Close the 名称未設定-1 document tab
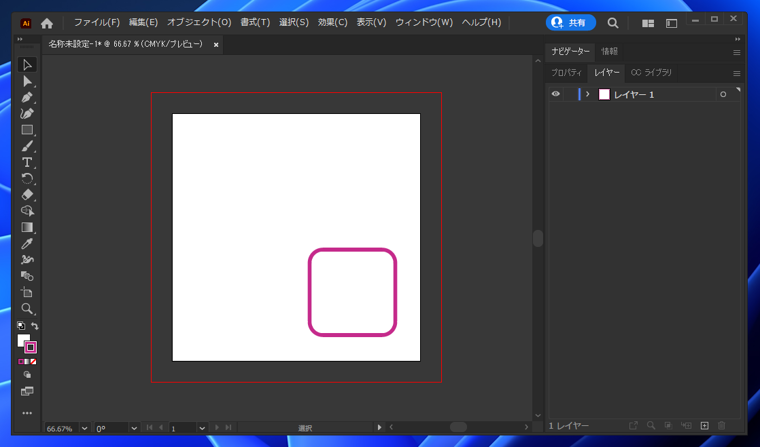 [216, 45]
